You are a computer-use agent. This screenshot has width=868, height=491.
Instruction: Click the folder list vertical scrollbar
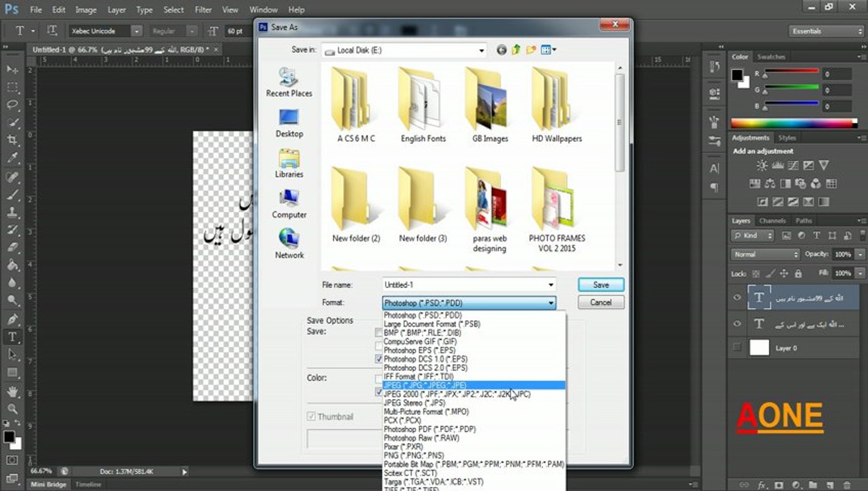pyautogui.click(x=620, y=123)
